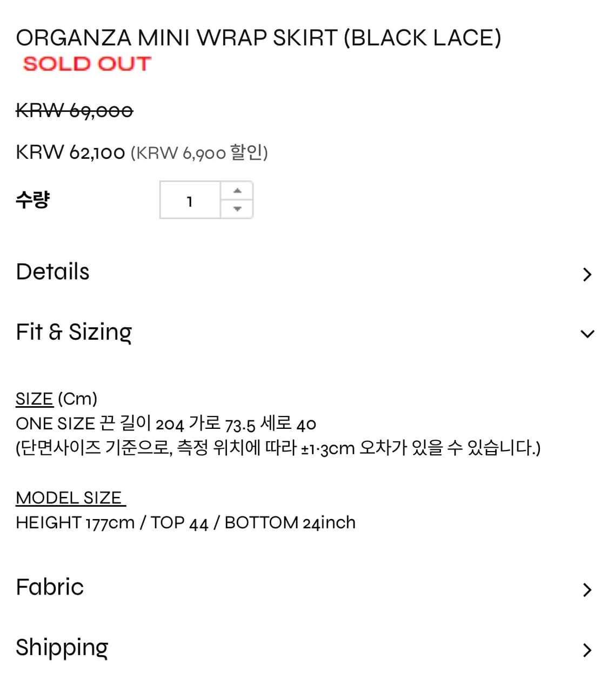This screenshot has height=700, width=608.
Task: Click the red SOLD OUT badge
Action: [x=87, y=64]
